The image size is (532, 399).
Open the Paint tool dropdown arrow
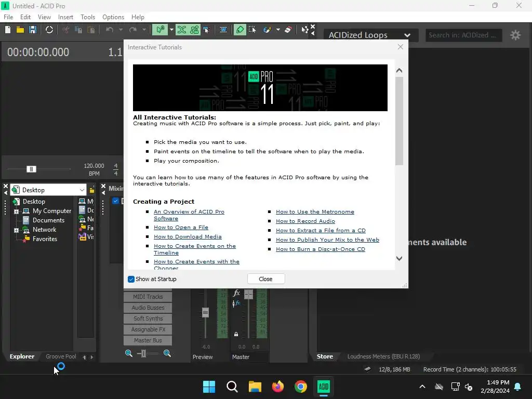(278, 30)
